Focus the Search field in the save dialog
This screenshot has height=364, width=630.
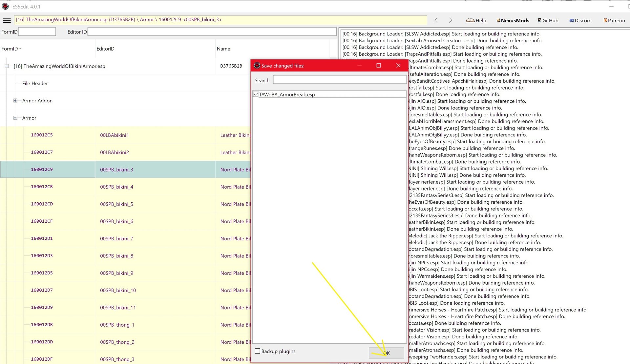point(340,80)
